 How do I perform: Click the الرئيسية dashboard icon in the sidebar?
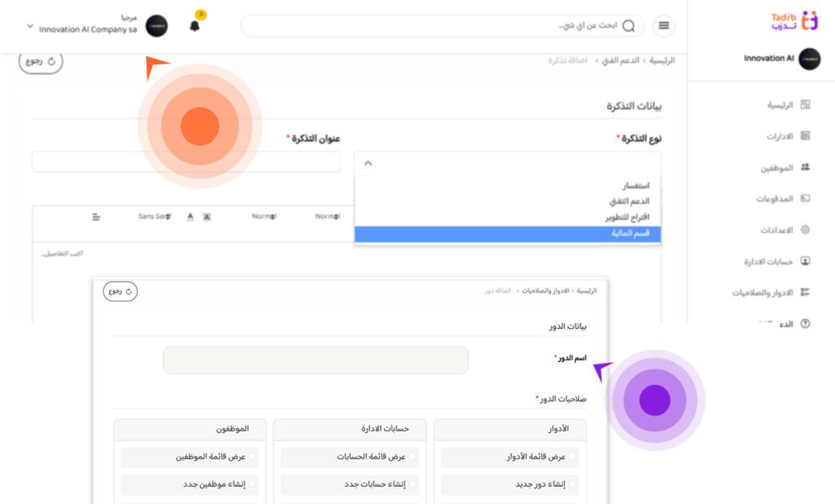click(805, 104)
